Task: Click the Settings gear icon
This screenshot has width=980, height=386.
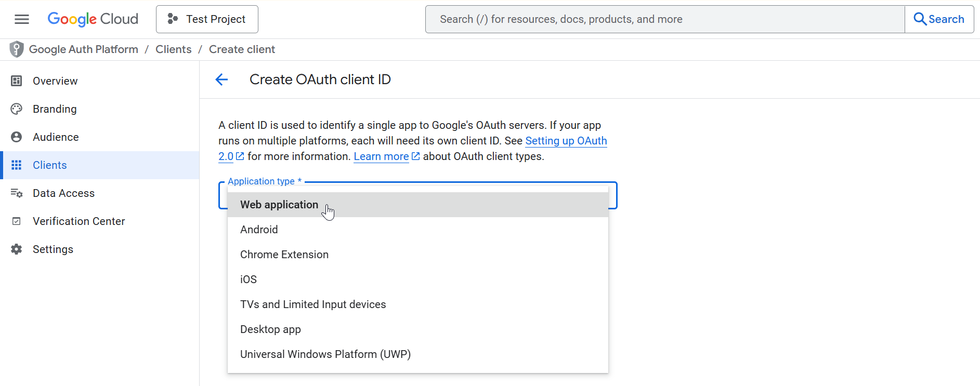Action: [17, 249]
